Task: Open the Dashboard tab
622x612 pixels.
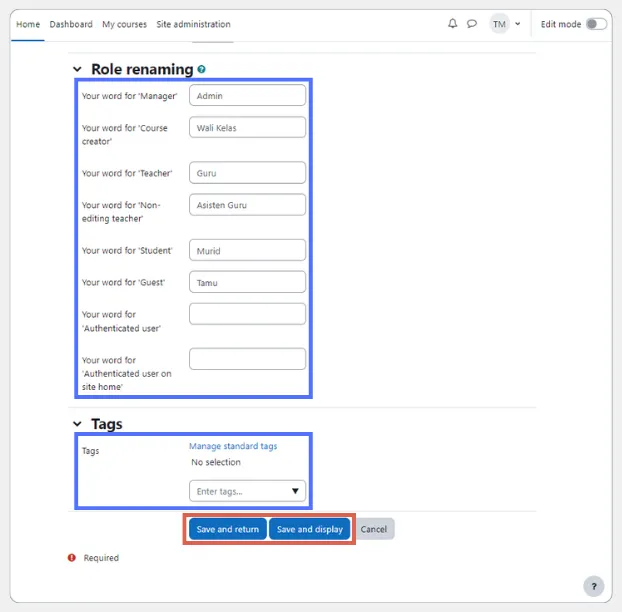Action: [x=71, y=24]
